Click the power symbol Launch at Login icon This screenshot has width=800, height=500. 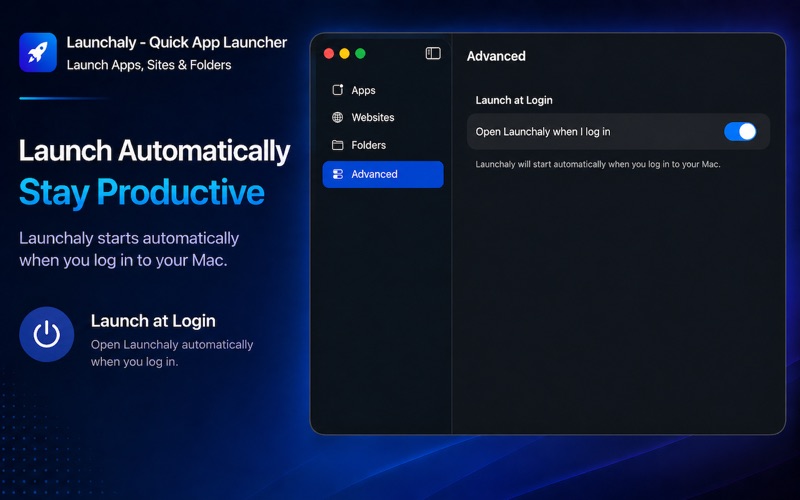click(x=46, y=334)
